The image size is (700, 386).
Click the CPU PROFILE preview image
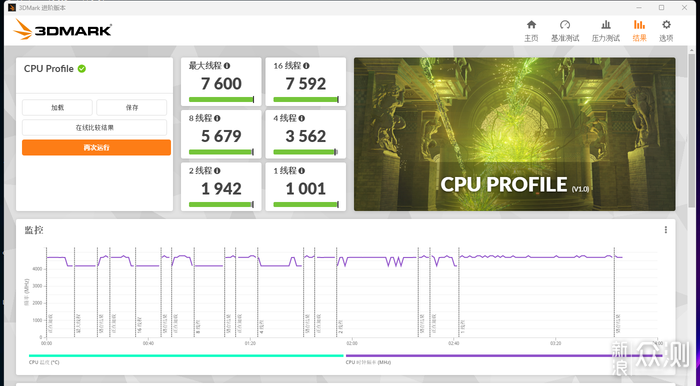[x=514, y=134]
